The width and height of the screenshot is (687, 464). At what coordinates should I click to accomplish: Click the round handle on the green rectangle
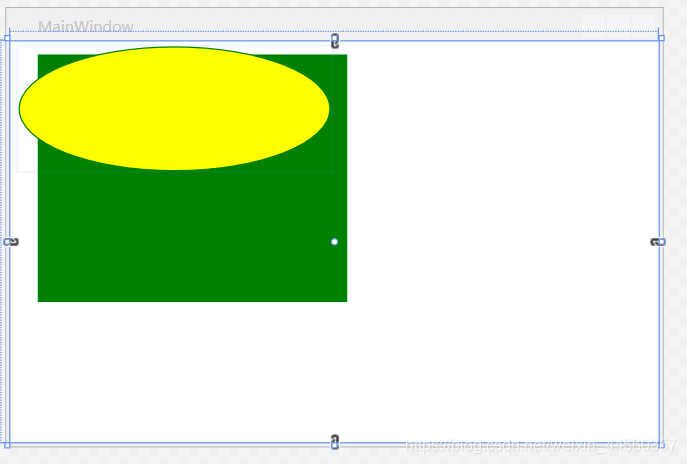tap(334, 242)
